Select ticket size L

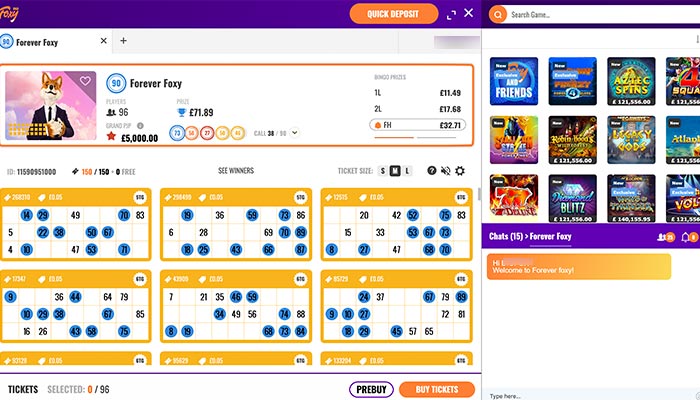(x=408, y=171)
